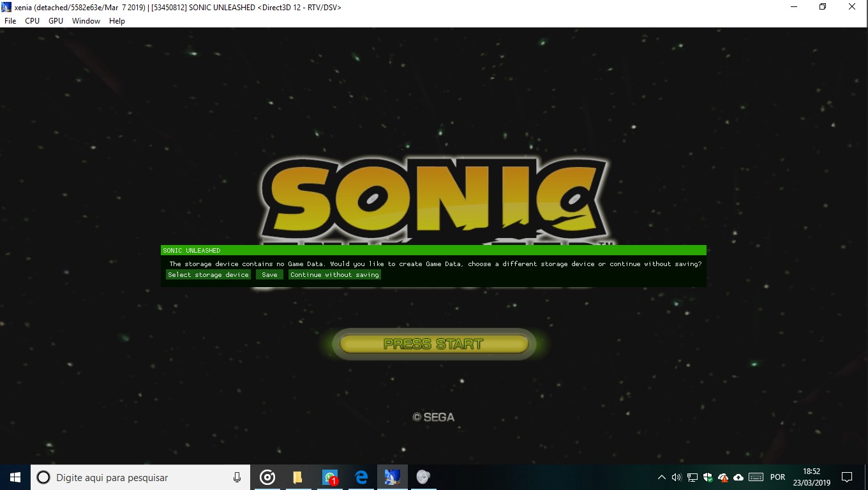The image size is (868, 490).
Task: Switch to the Sonic xenia taskbar icon
Action: (x=392, y=477)
